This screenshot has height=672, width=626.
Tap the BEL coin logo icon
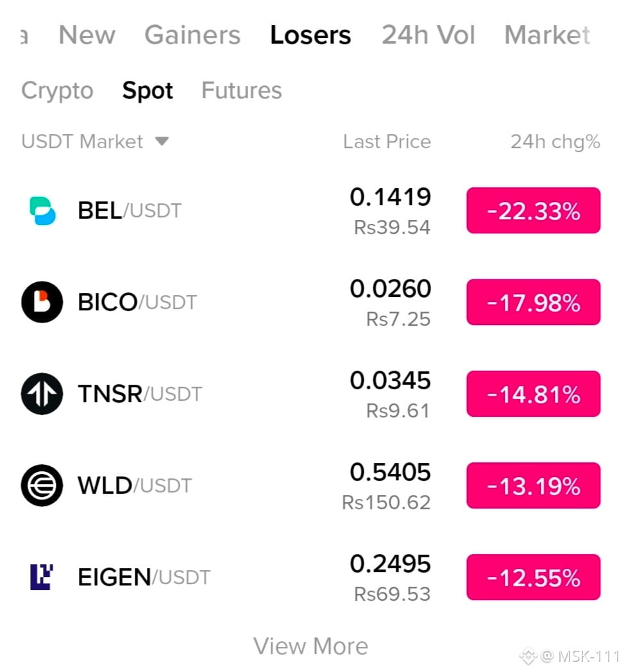(42, 210)
